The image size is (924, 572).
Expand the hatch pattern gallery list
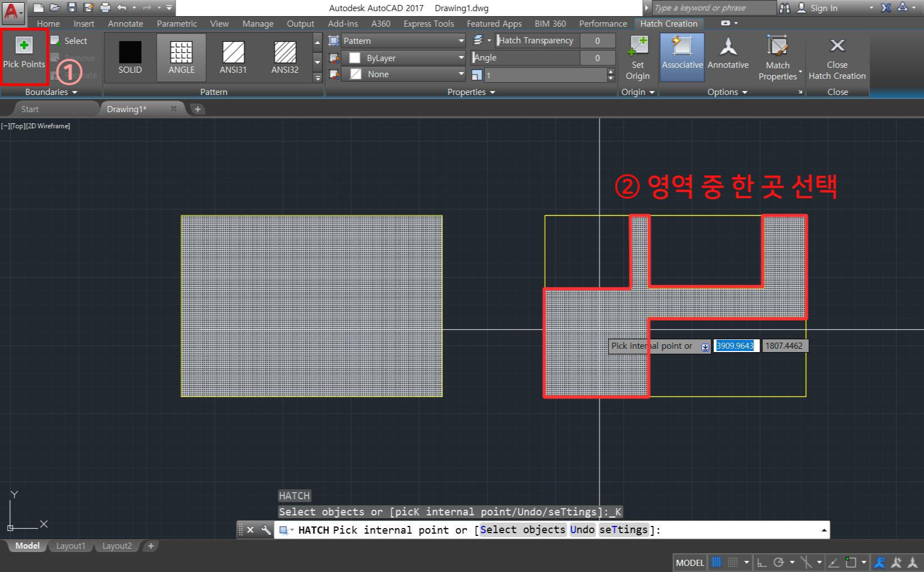click(x=318, y=78)
